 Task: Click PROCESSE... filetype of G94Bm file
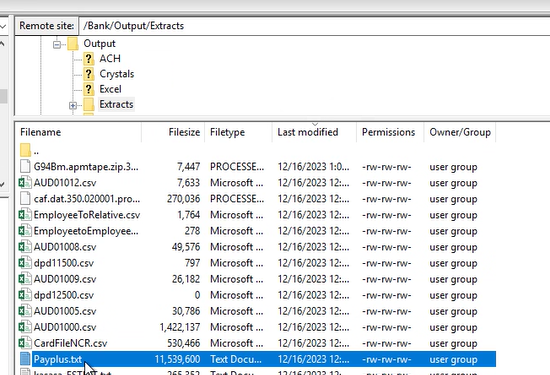click(237, 167)
